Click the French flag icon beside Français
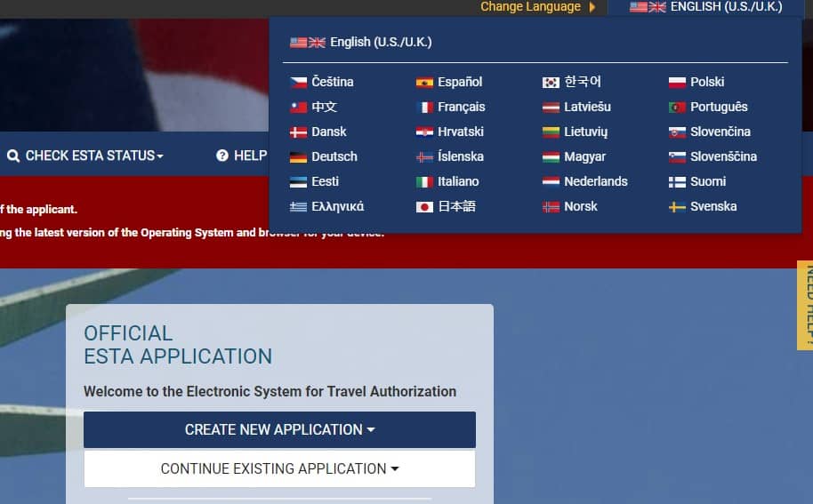The height and width of the screenshot is (504, 813). (x=424, y=108)
